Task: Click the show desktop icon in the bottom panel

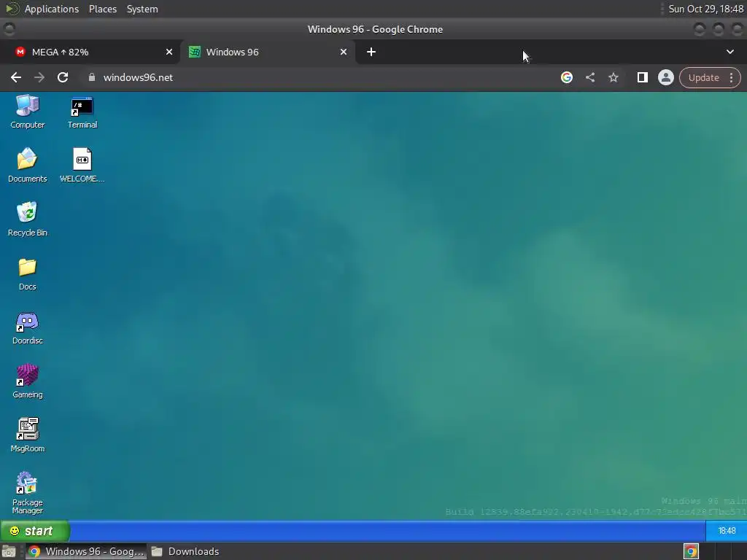Action: [9, 551]
